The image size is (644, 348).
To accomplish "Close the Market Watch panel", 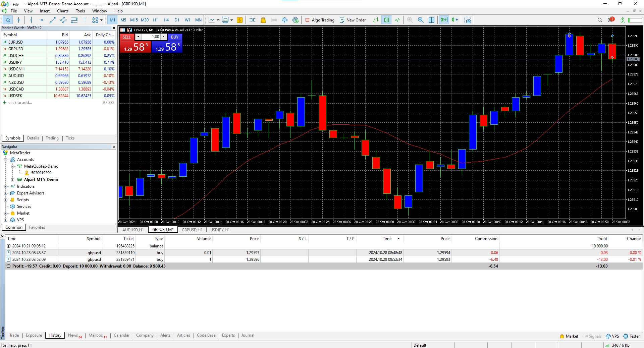I will 114,28.
